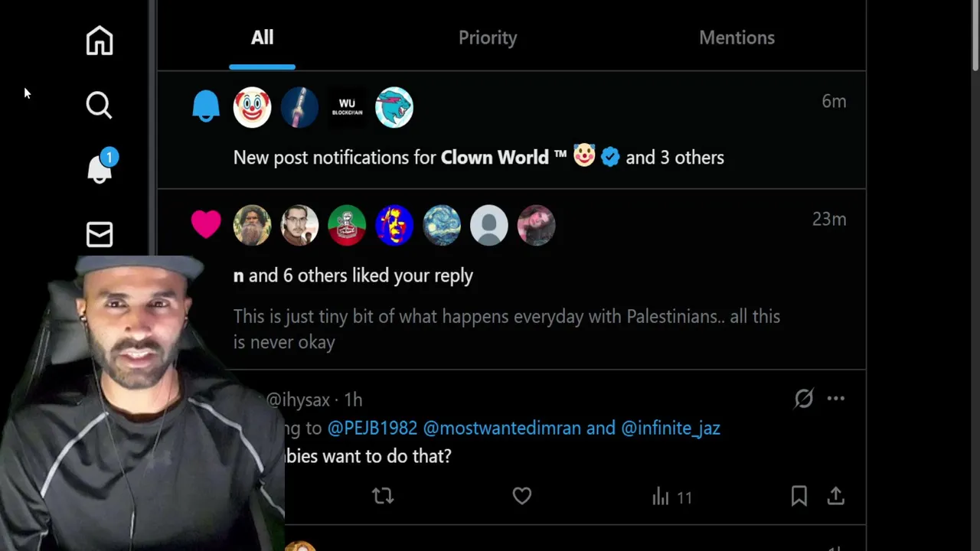Viewport: 980px width, 551px height.
Task: Open @infinite_jaz profile link
Action: [x=671, y=428]
